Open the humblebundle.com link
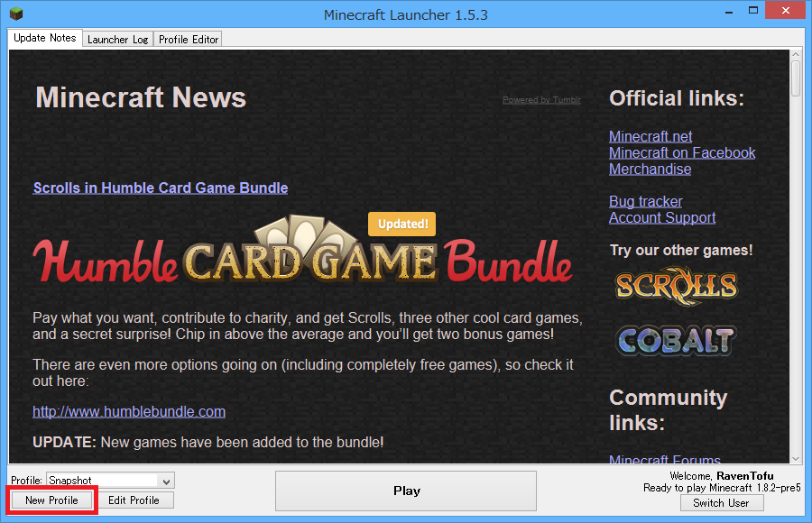The height and width of the screenshot is (523, 812). (129, 412)
